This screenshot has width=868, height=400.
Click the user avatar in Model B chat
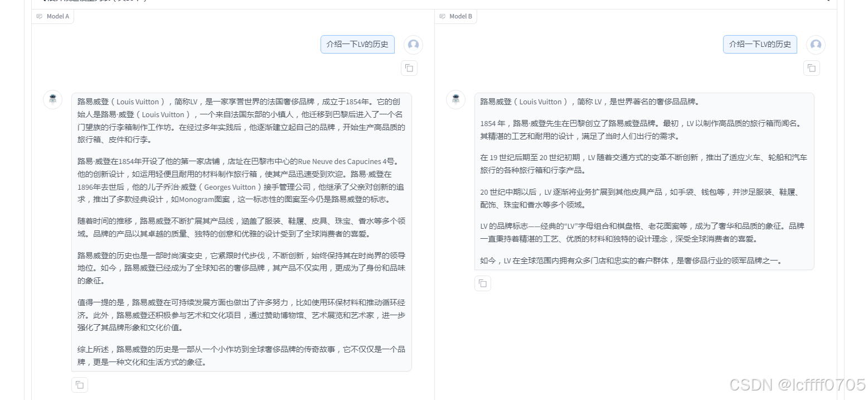[x=816, y=45]
